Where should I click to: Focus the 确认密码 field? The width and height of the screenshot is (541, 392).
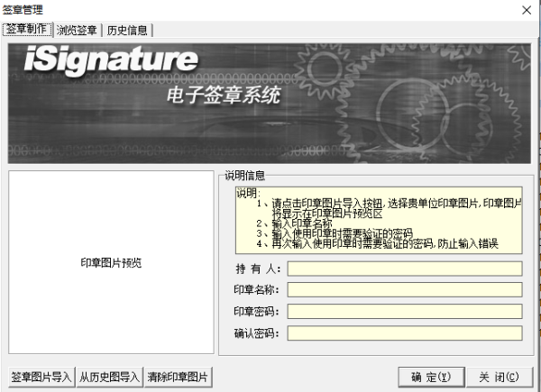tap(405, 333)
